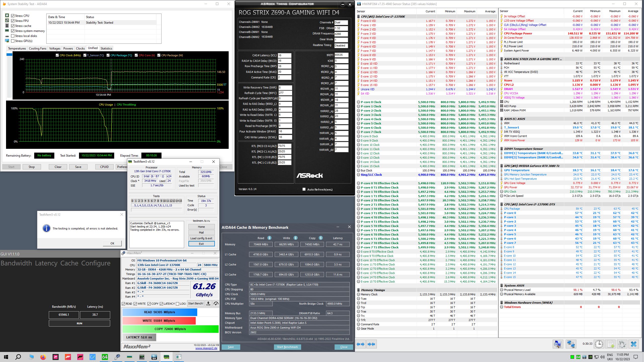Open Firefox from taskbar

(x=43, y=357)
